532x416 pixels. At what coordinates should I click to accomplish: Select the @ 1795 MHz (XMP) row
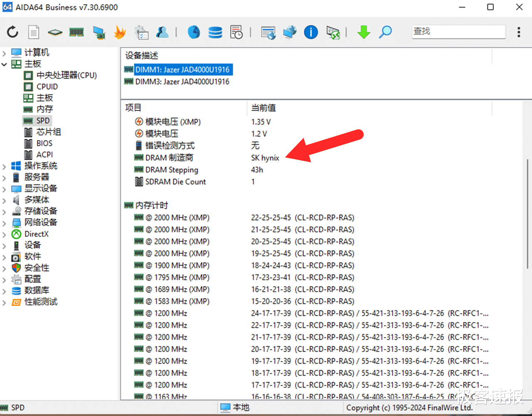[x=308, y=277]
